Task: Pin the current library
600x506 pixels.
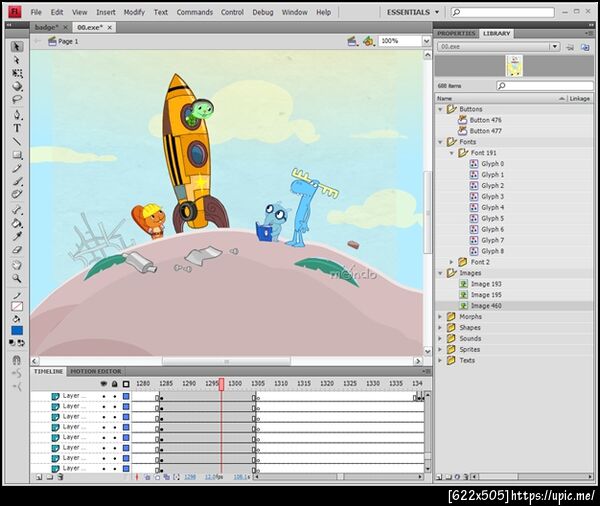Action: pos(570,47)
